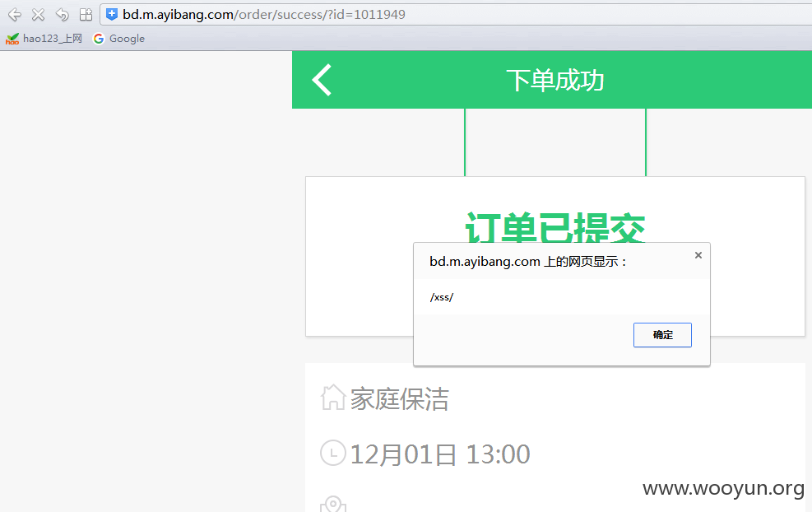The width and height of the screenshot is (812, 512).
Task: Click the location pin icon at bottom
Action: coord(333,505)
